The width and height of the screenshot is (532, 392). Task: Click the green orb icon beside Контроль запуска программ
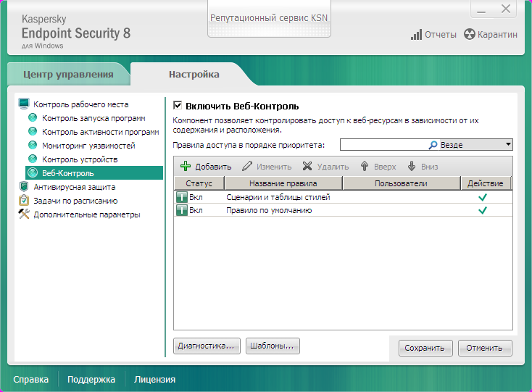pyautogui.click(x=33, y=117)
